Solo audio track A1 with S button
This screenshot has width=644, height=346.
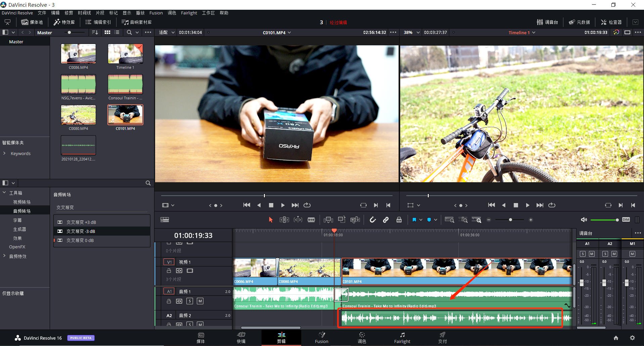[x=190, y=301]
